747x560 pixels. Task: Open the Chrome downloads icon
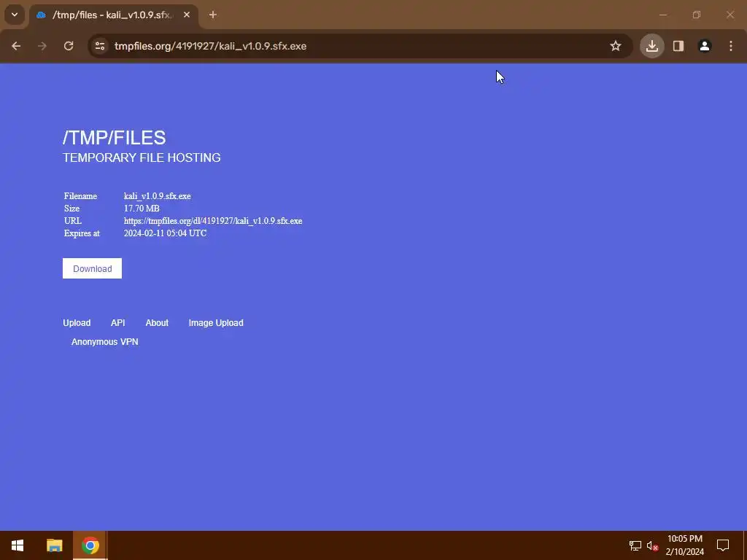[652, 46]
